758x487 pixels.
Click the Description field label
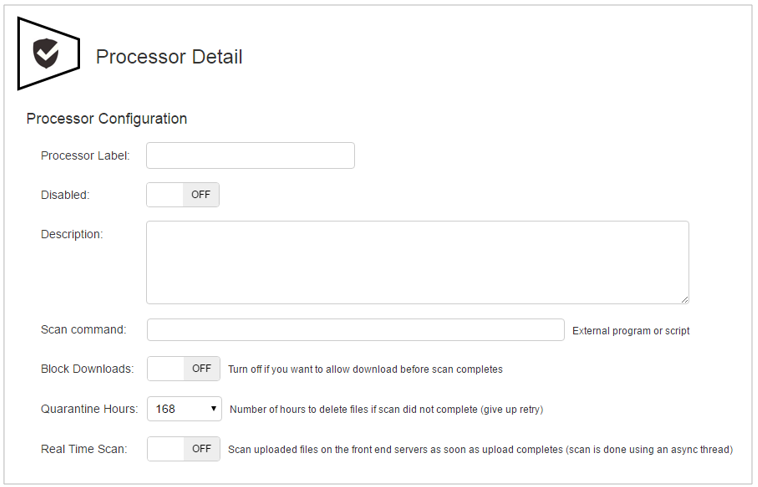click(72, 235)
